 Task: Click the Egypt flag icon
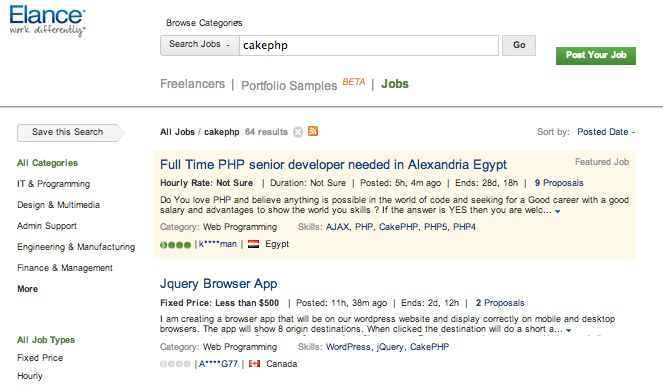coord(253,244)
